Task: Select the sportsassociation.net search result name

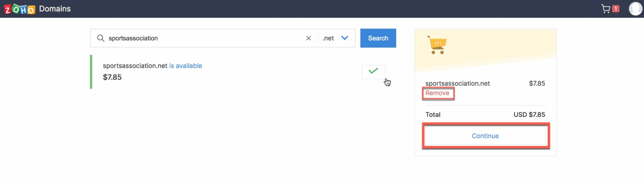Action: click(x=135, y=66)
